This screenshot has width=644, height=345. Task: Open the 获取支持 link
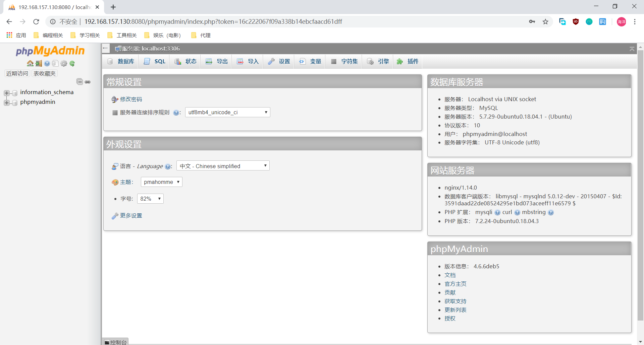point(455,301)
